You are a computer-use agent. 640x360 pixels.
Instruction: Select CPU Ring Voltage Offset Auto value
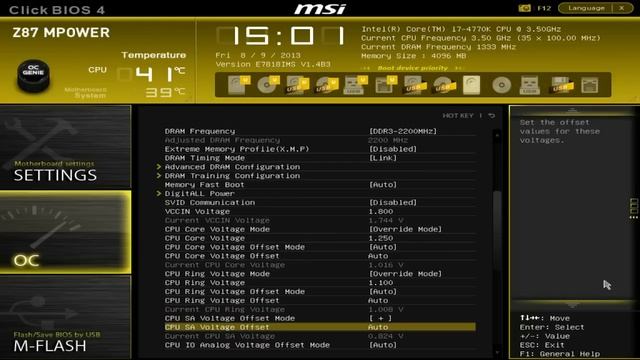pos(378,300)
